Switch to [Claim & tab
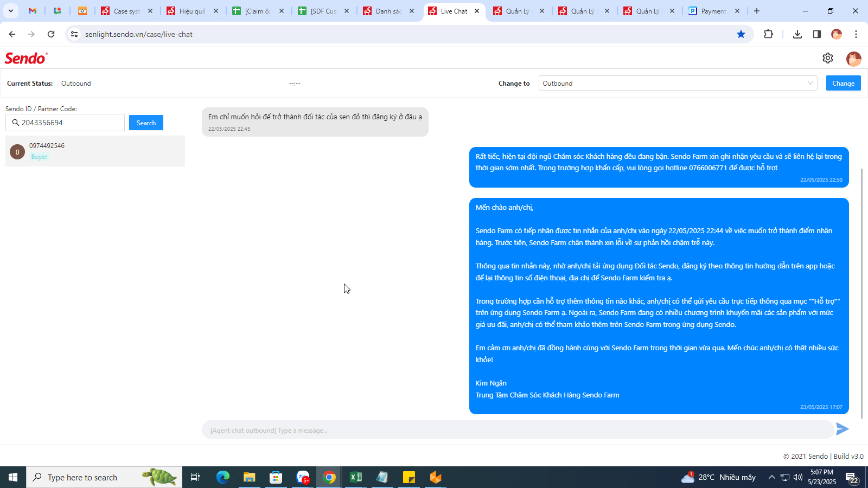The width and height of the screenshot is (868, 488). [257, 11]
